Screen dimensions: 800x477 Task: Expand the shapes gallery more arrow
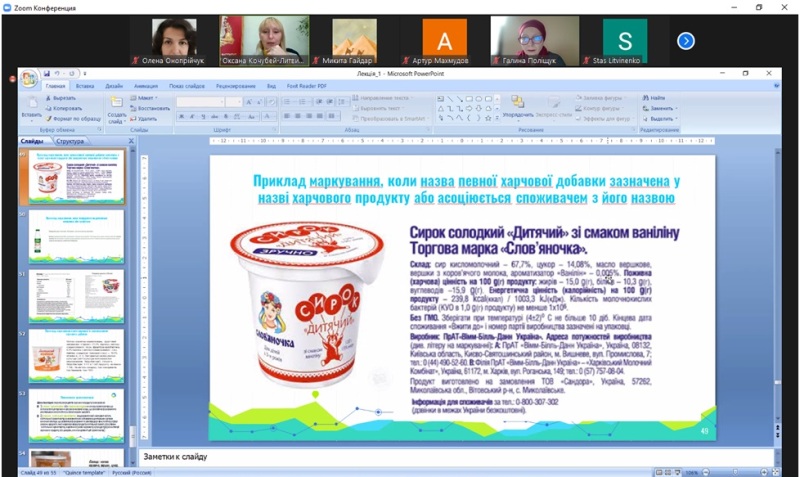497,118
